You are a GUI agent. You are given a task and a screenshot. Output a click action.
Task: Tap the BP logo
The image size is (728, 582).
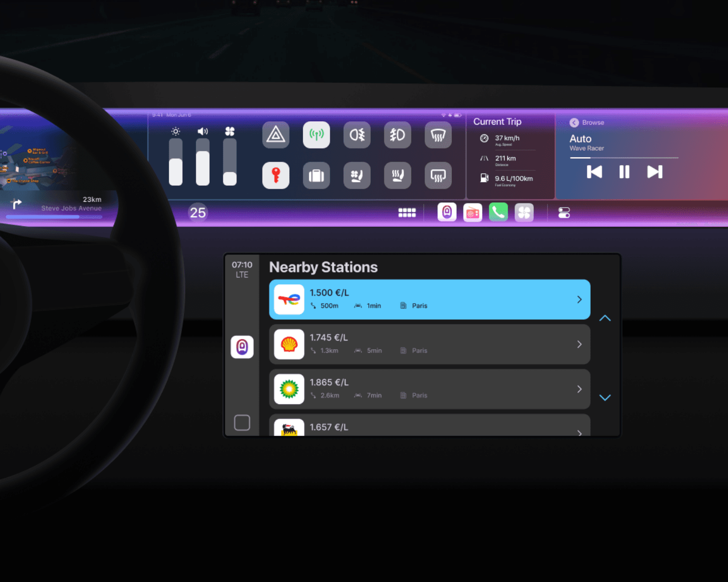(289, 389)
